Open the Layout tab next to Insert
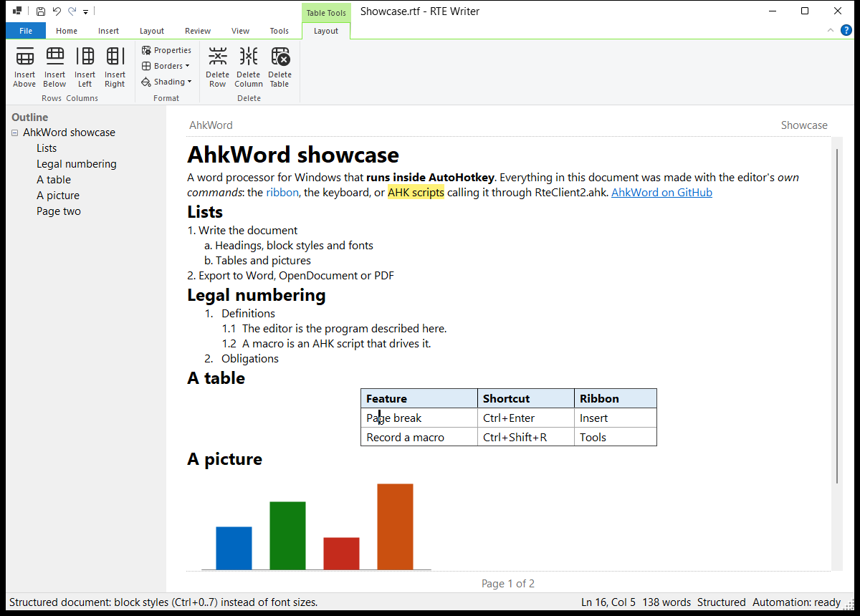 pyautogui.click(x=152, y=31)
